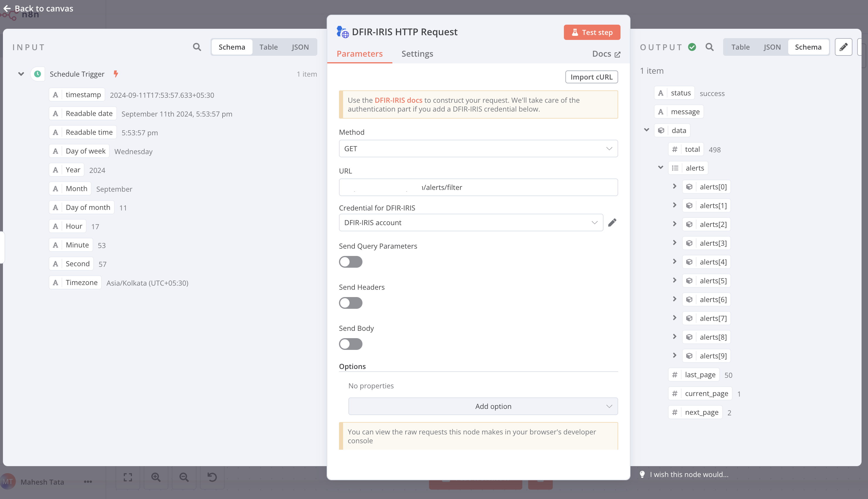Screen dimensions: 868x499
Task: Search the input panel data
Action: [197, 47]
